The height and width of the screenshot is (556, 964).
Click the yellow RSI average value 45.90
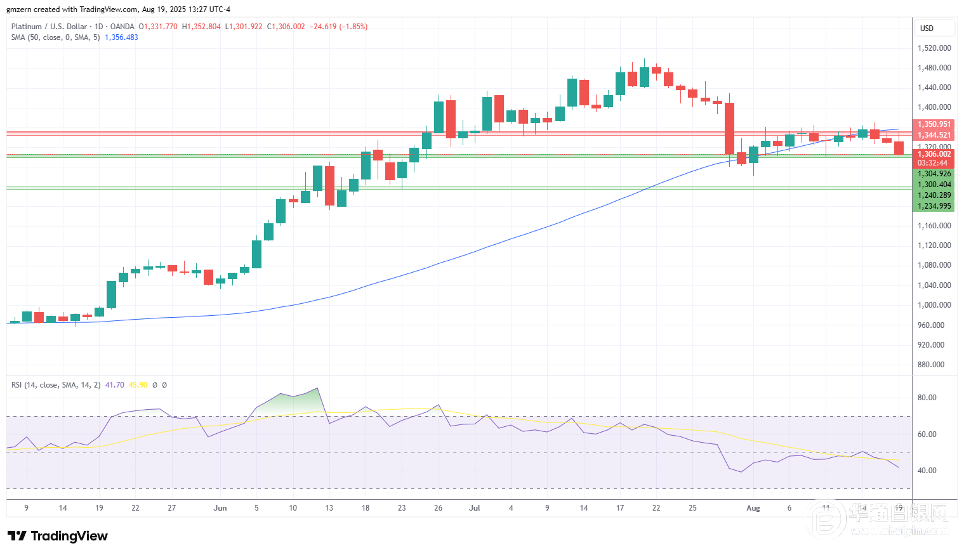tap(138, 385)
